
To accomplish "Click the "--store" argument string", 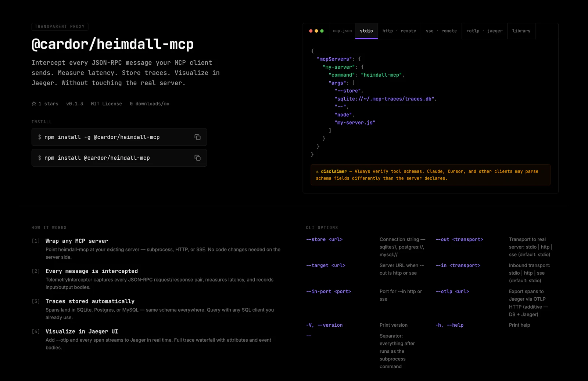I will click(348, 91).
